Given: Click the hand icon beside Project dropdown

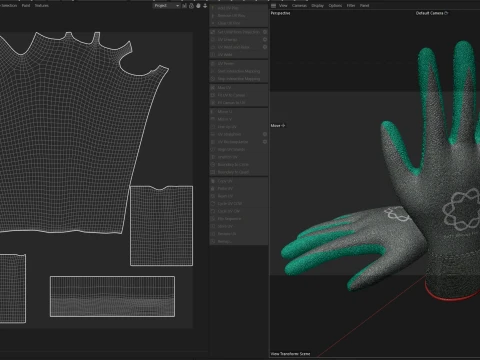Looking at the screenshot, I should click(x=198, y=6).
